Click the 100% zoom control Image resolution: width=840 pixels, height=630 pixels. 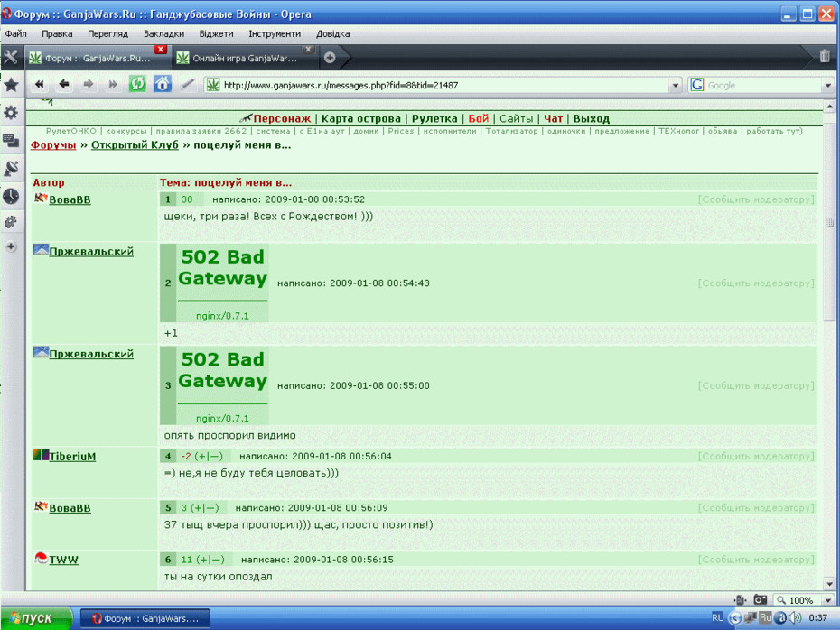click(x=800, y=600)
